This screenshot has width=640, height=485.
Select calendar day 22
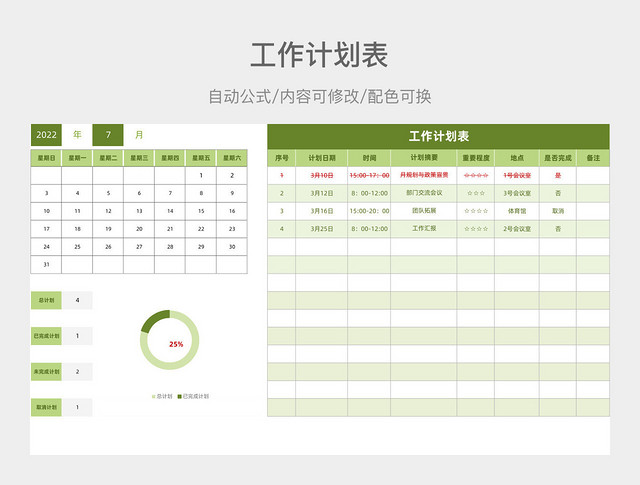201,229
